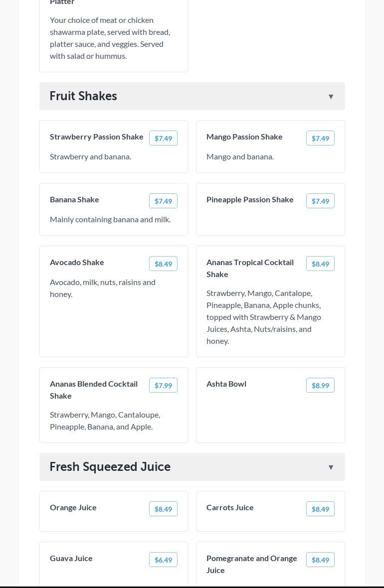Click the Strawberry Passion Shake $7.49 price button
384x588 pixels.
pos(163,138)
